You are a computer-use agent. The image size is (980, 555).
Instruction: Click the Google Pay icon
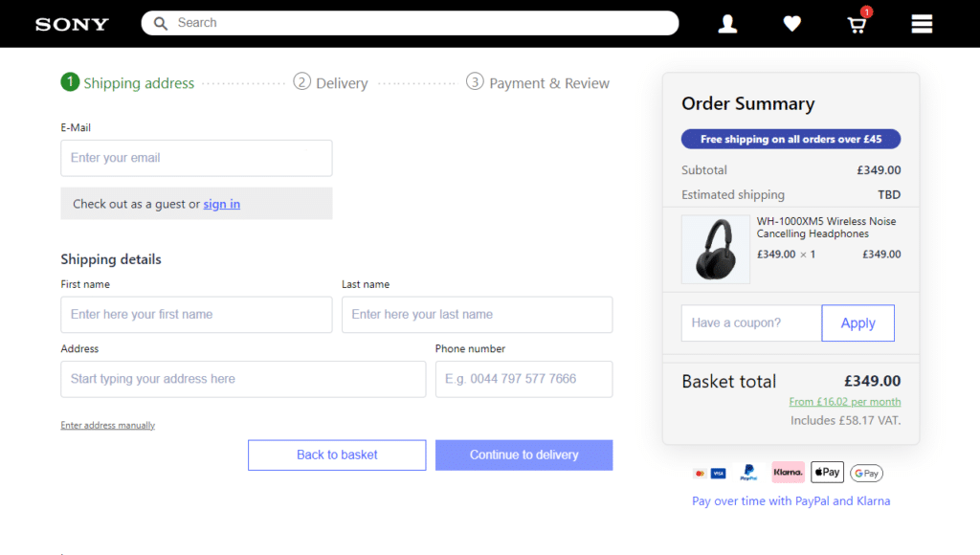[866, 473]
